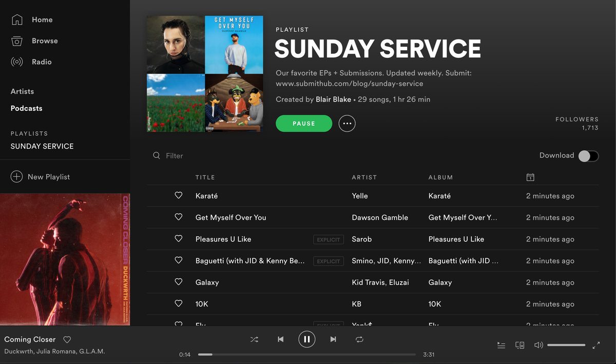This screenshot has width=616, height=364.
Task: Open artist KB
Action: [x=357, y=304]
